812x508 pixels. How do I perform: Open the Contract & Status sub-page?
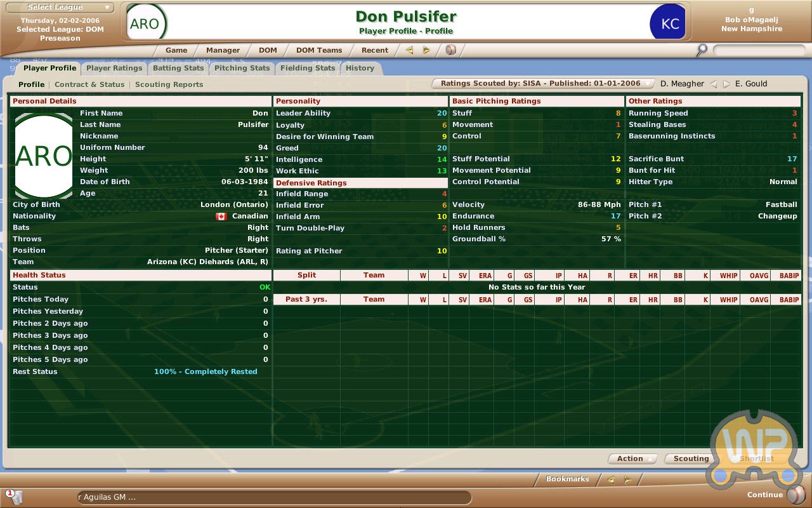tap(89, 84)
